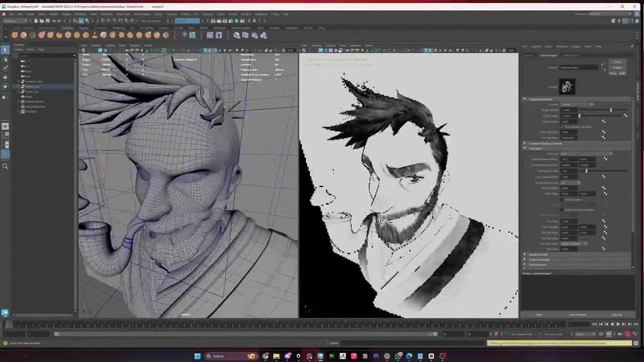Open the Film Gate dropdown

(586, 153)
